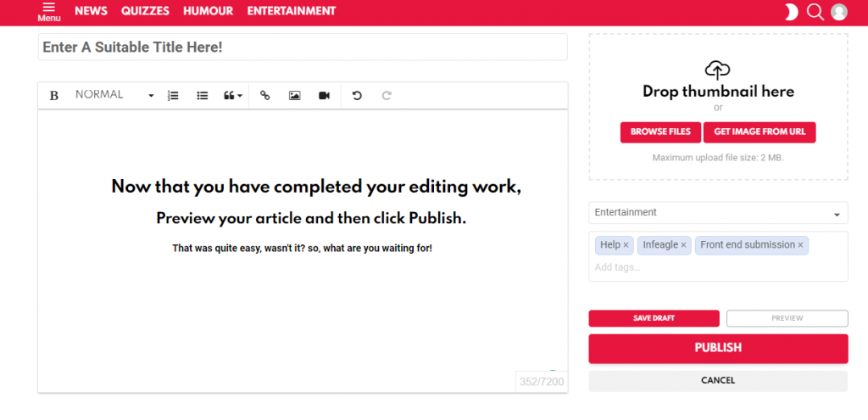868x420 pixels.
Task: Open the blockquote dropdown
Action: tap(233, 96)
